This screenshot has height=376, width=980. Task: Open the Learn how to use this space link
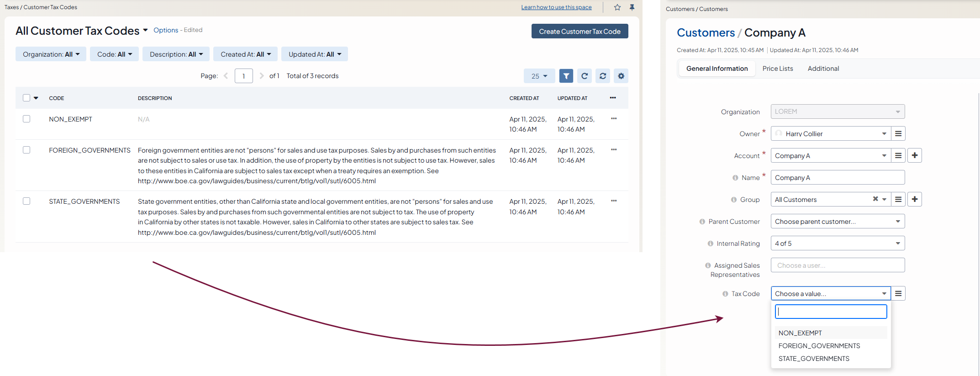tap(556, 7)
